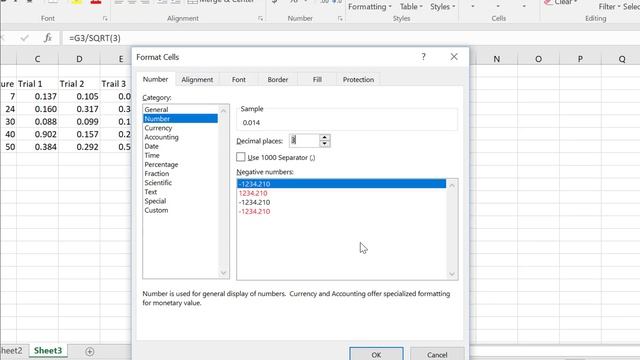
Task: Select Scientific category
Action: (180, 182)
